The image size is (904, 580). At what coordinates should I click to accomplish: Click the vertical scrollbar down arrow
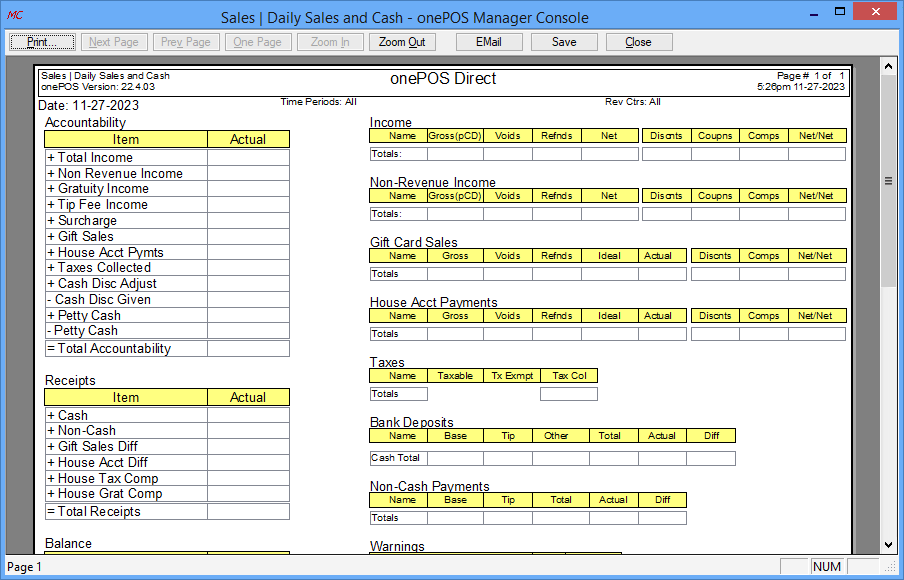coord(888,545)
